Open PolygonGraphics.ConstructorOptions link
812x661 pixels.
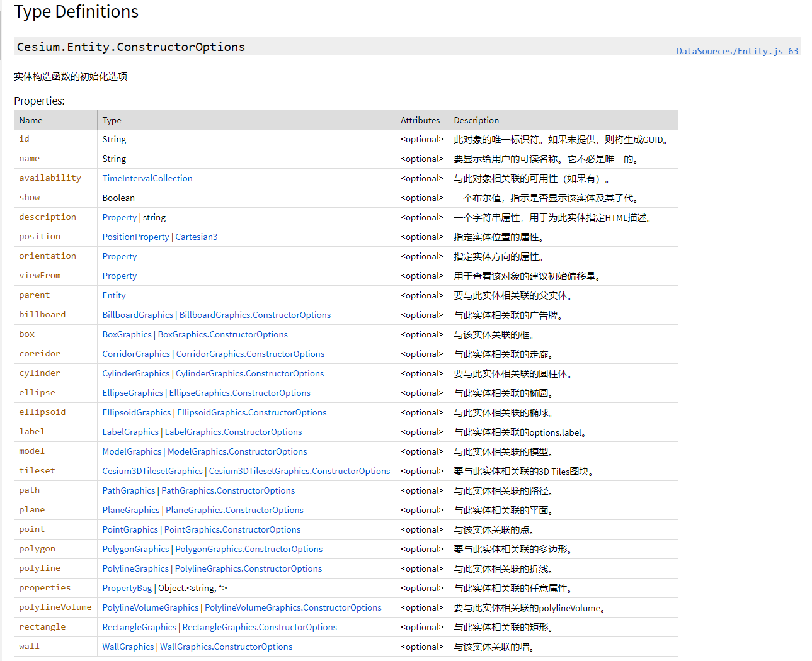pos(249,549)
